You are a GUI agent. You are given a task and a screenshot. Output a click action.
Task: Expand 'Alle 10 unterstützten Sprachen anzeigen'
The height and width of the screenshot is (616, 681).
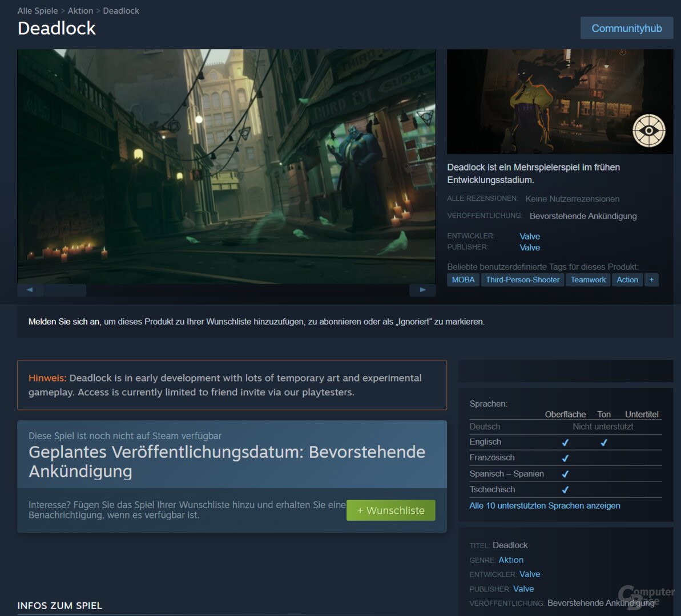(545, 506)
